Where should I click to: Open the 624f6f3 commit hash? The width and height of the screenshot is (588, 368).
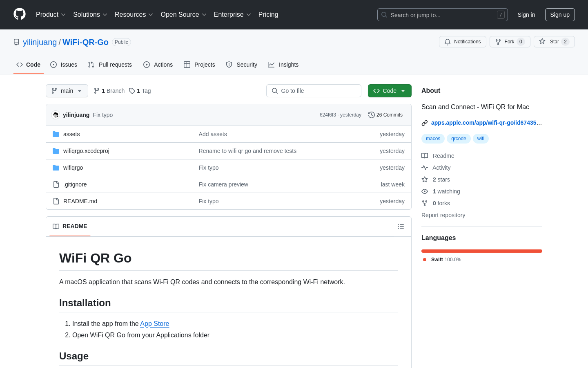[328, 115]
